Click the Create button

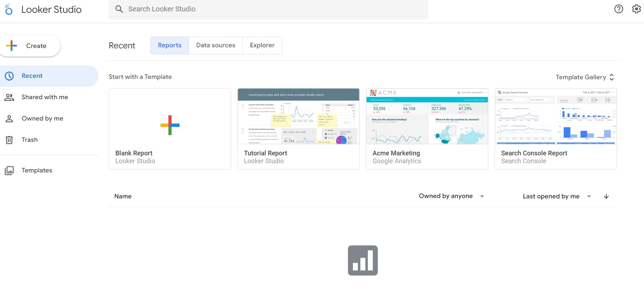30,46
